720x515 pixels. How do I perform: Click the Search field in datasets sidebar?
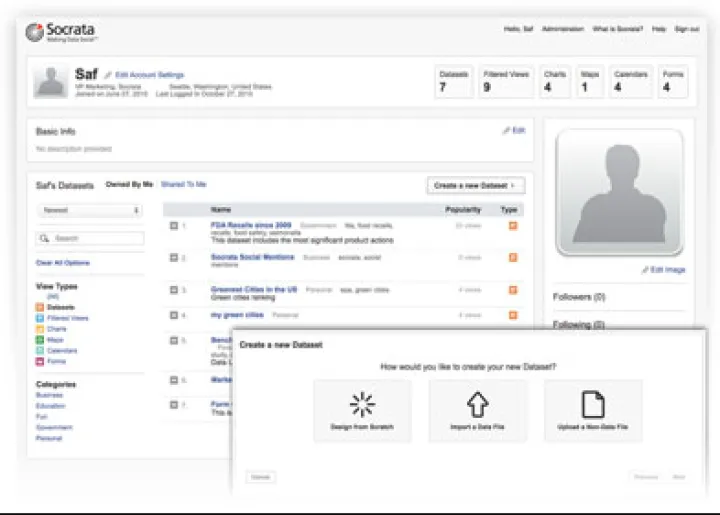90,239
